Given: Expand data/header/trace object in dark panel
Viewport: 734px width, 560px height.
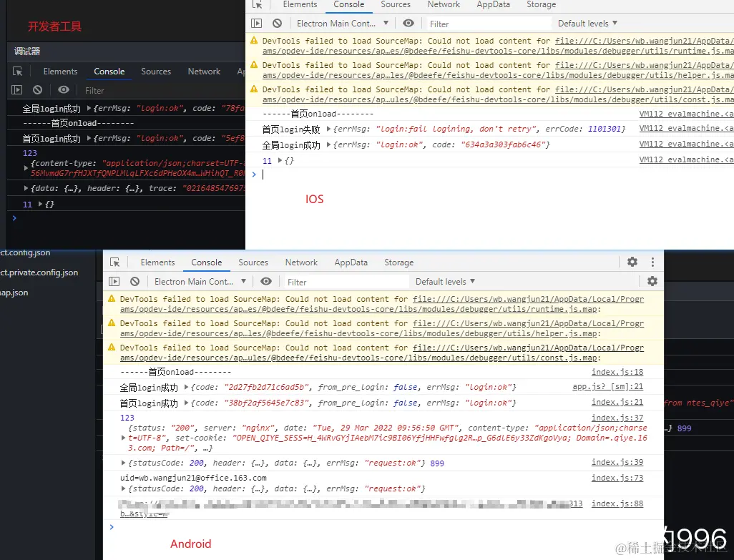Looking at the screenshot, I should pyautogui.click(x=26, y=188).
